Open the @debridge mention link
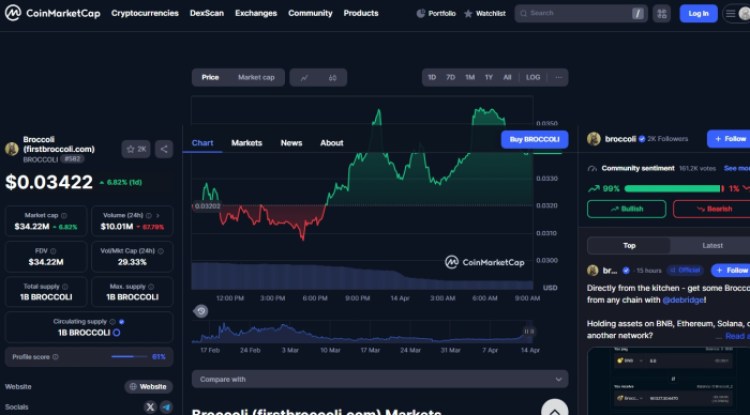Screen dimensions: 750x415 [x=683, y=300]
